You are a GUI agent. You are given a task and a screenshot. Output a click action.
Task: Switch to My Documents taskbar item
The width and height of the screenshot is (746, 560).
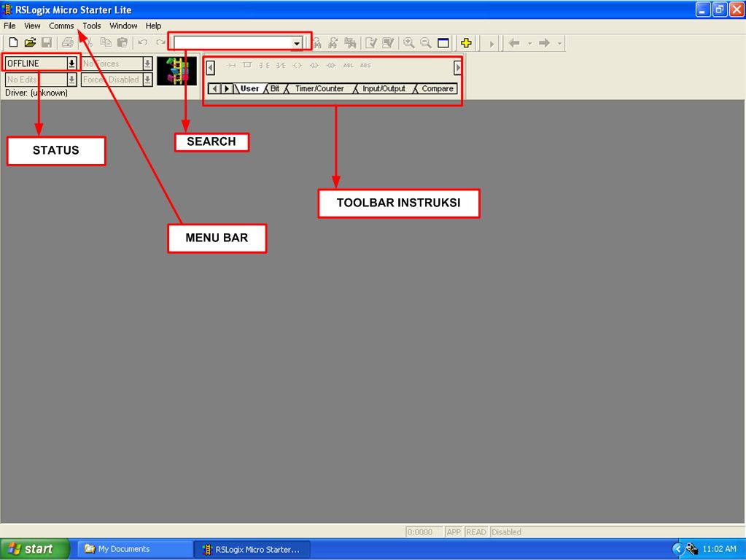[135, 549]
